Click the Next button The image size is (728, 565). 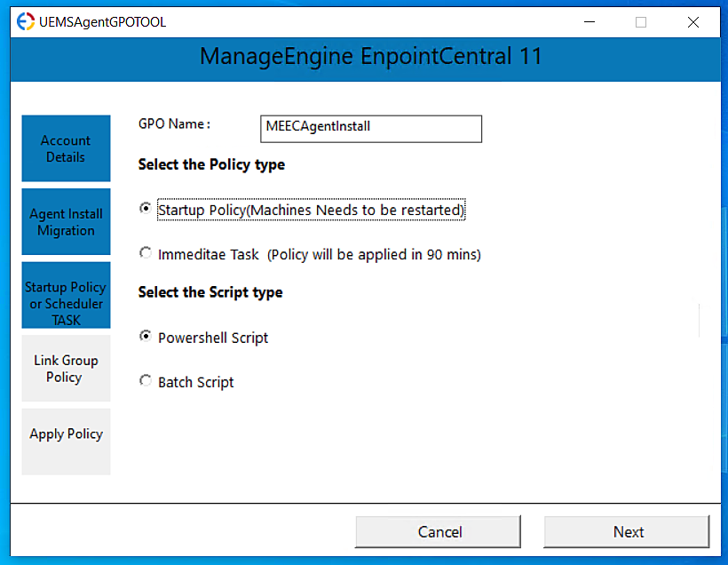(x=627, y=531)
